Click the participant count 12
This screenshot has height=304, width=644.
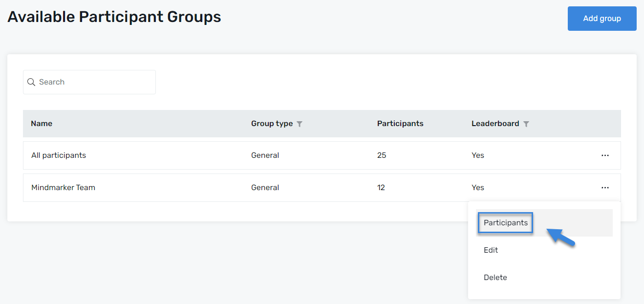click(x=381, y=188)
